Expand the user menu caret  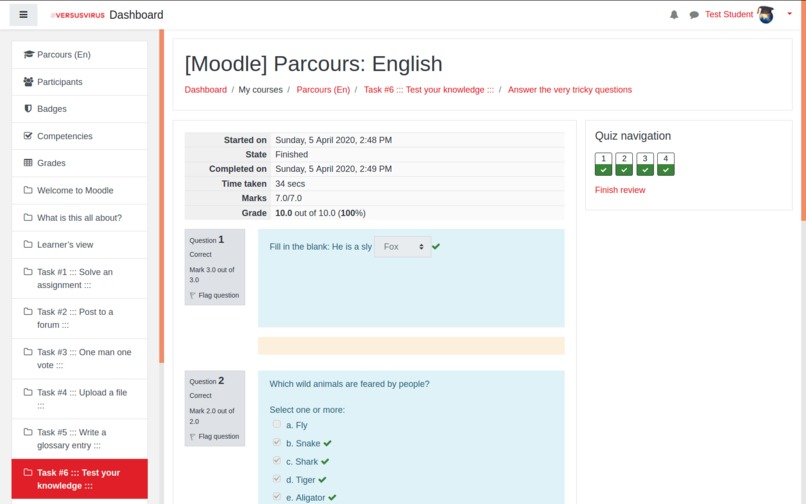[x=790, y=14]
